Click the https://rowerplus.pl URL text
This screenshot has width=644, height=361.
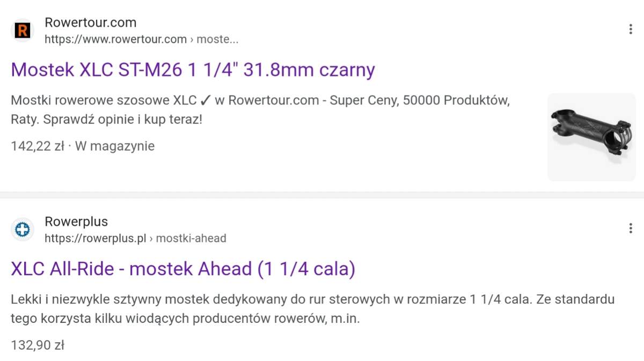[x=96, y=238]
